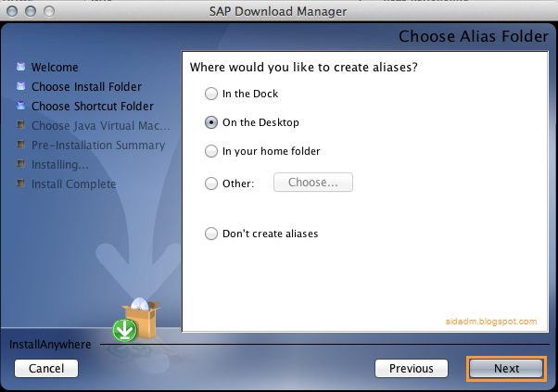Click the Pre-Installation Summary step bullet icon
558x392 pixels.
click(21, 144)
